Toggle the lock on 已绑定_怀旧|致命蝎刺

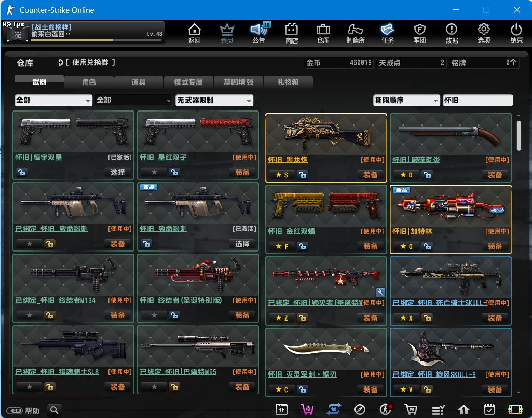[x=49, y=244]
